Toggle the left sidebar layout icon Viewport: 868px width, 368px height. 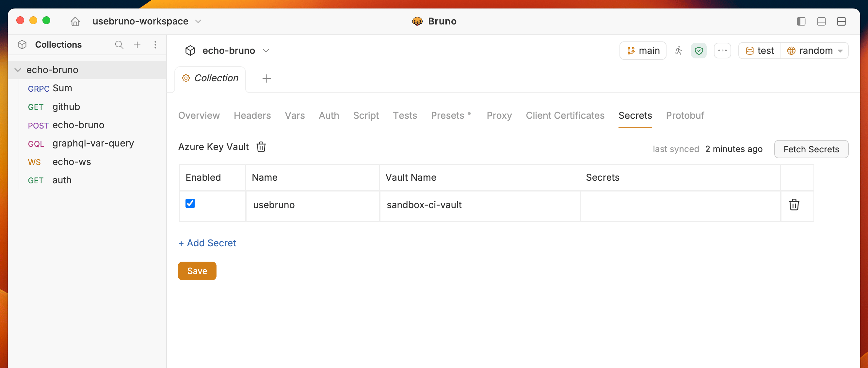coord(801,21)
